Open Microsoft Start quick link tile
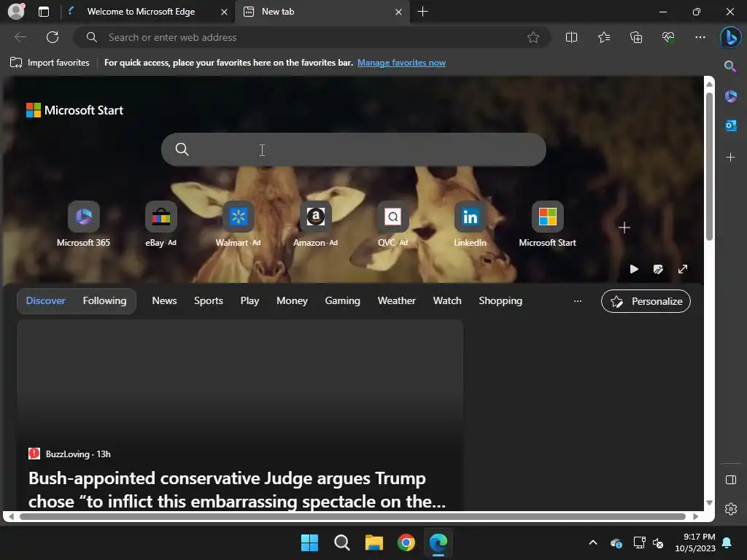 [547, 225]
